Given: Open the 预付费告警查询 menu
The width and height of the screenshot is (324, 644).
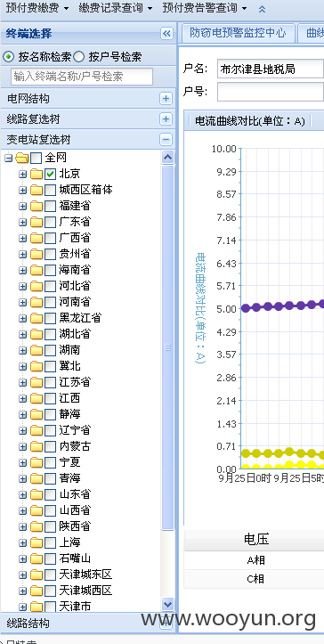Looking at the screenshot, I should 205,8.
